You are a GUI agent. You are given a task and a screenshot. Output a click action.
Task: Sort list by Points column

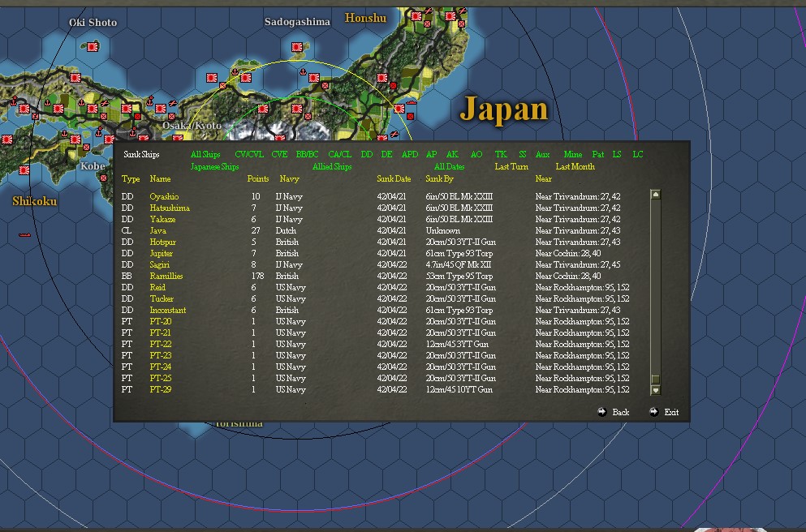(257, 178)
